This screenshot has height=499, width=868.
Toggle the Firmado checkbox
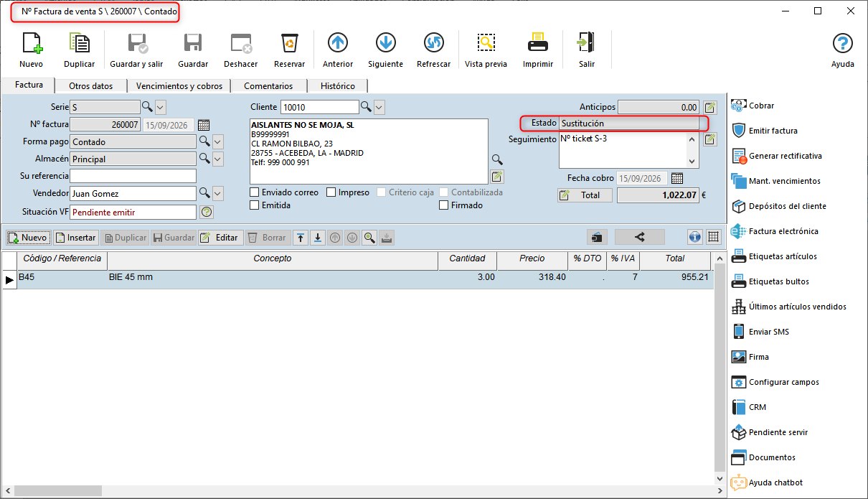point(444,205)
